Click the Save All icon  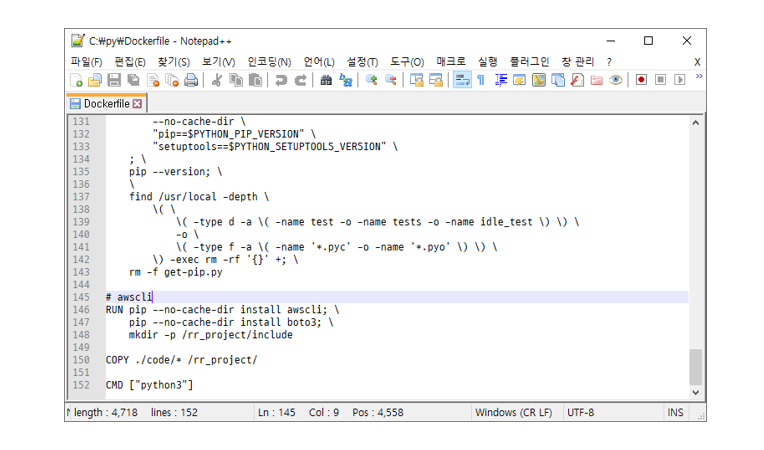pyautogui.click(x=133, y=80)
